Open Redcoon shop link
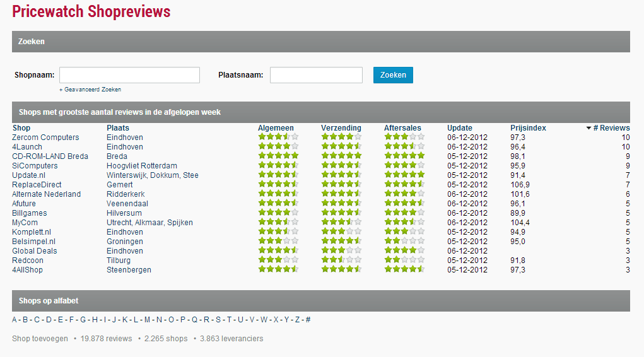 point(28,260)
